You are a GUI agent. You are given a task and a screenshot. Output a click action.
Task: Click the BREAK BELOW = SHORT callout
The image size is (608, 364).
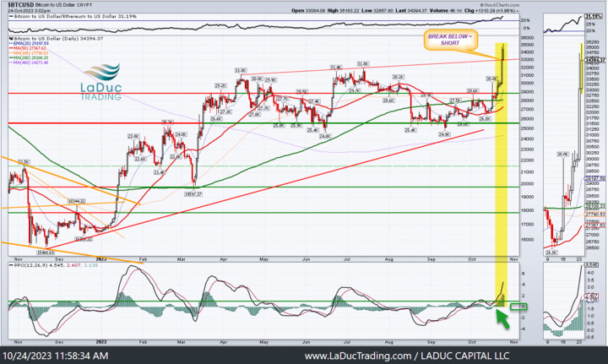click(x=450, y=40)
